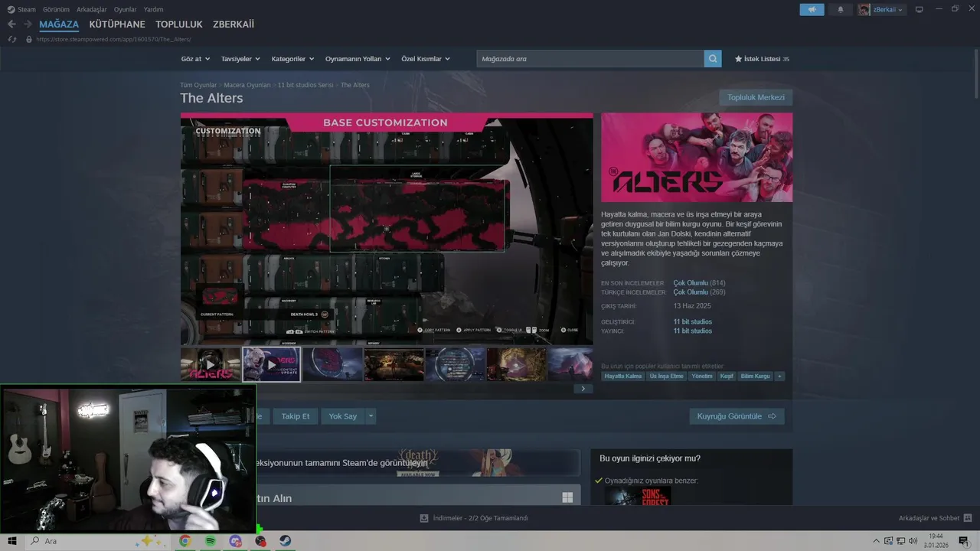Image resolution: width=980 pixels, height=551 pixels.
Task: Click the Takip Et button
Action: [x=296, y=416]
